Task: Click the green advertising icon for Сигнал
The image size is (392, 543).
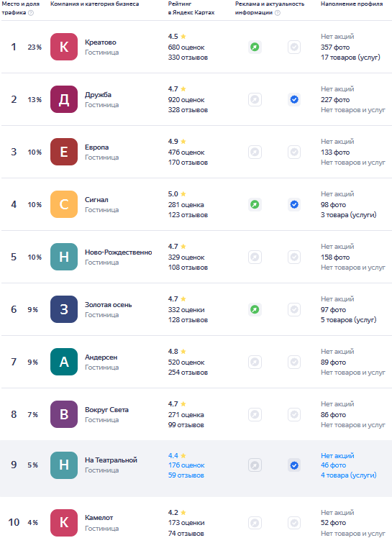Action: pyautogui.click(x=255, y=205)
